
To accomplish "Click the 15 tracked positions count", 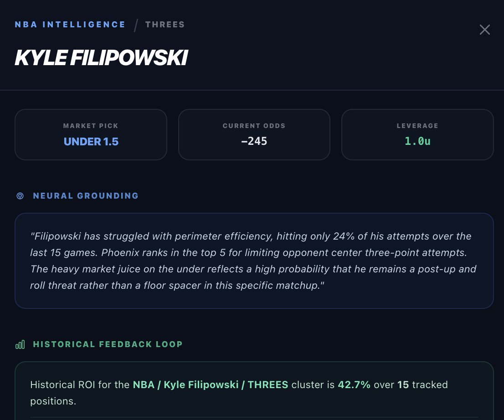I will tap(403, 385).
